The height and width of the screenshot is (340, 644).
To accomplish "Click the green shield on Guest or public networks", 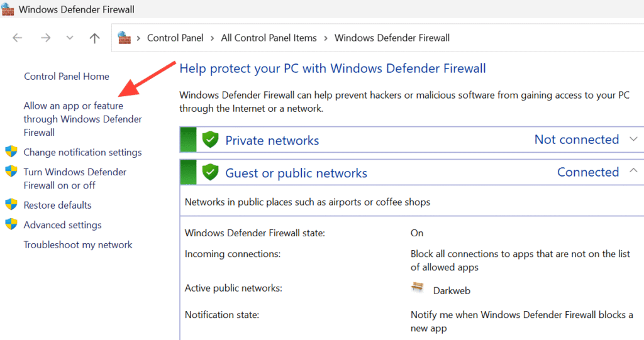I will pos(210,173).
